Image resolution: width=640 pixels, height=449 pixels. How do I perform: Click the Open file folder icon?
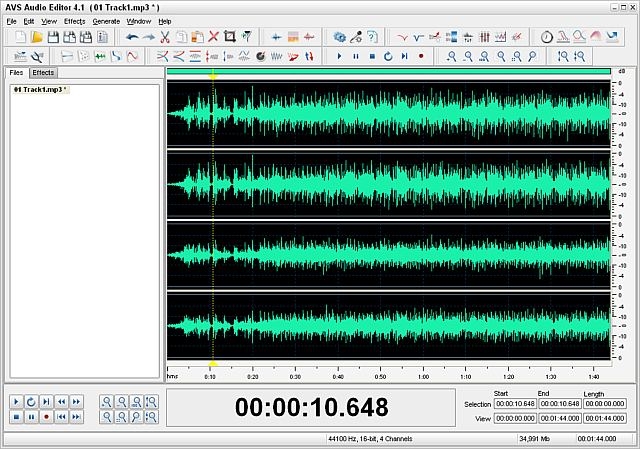[x=36, y=36]
